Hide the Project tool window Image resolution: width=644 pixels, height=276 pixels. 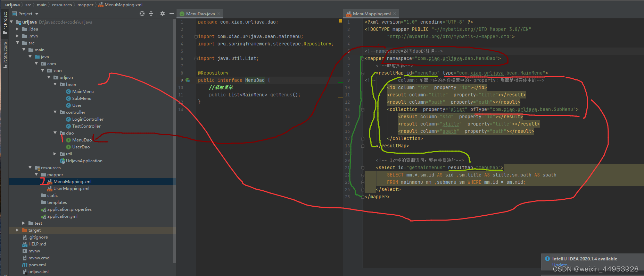(x=171, y=14)
